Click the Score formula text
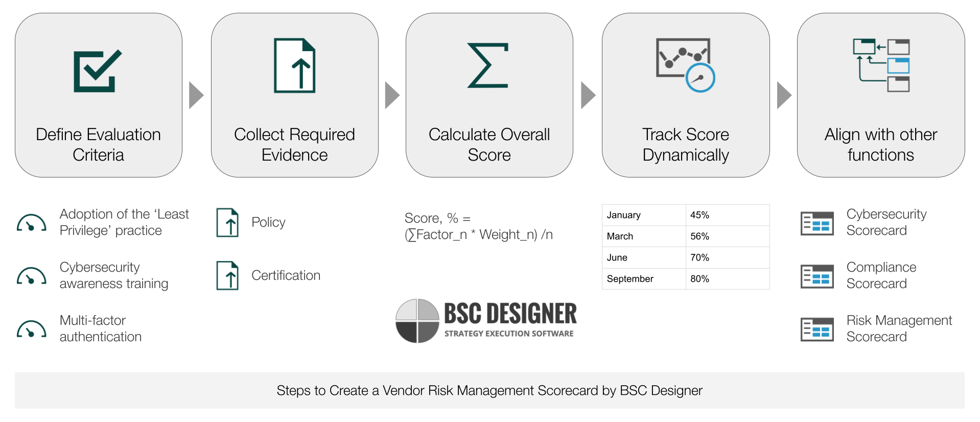Viewport: 980px width, 422px height. [478, 226]
